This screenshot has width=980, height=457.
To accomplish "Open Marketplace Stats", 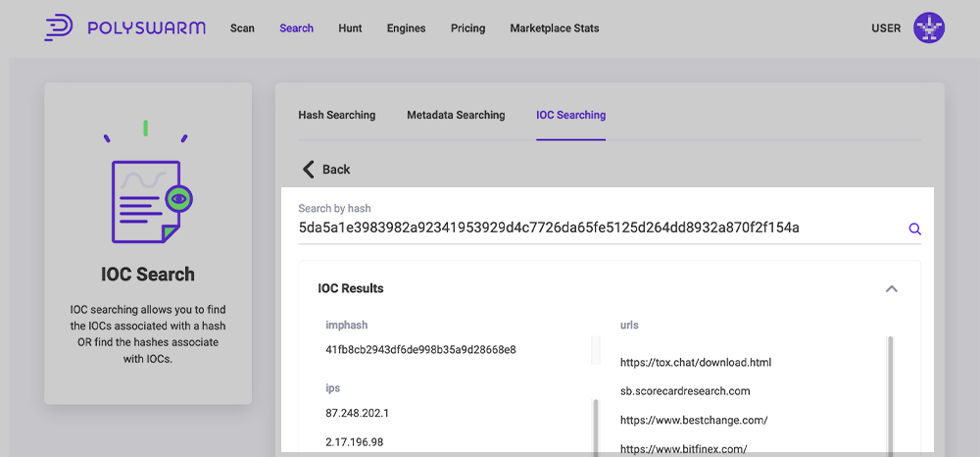I will coord(555,28).
